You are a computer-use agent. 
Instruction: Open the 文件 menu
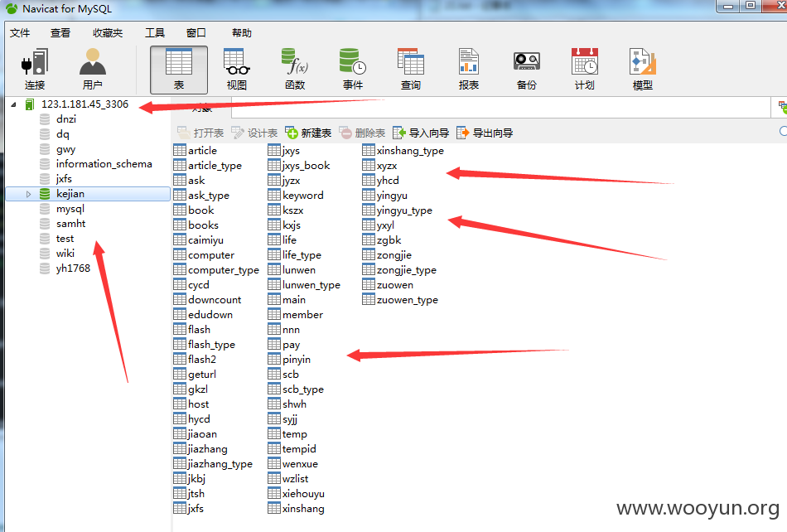[x=20, y=33]
